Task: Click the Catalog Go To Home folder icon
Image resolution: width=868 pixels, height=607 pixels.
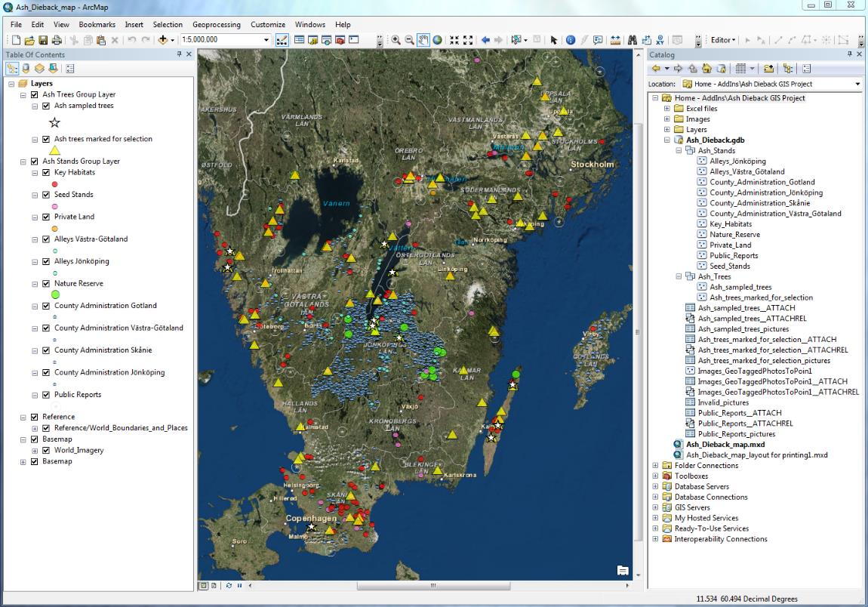Action: click(706, 69)
